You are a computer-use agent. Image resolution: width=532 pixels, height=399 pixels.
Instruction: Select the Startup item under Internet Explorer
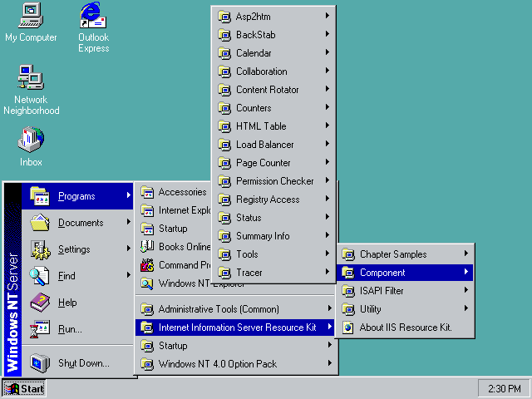click(x=173, y=229)
